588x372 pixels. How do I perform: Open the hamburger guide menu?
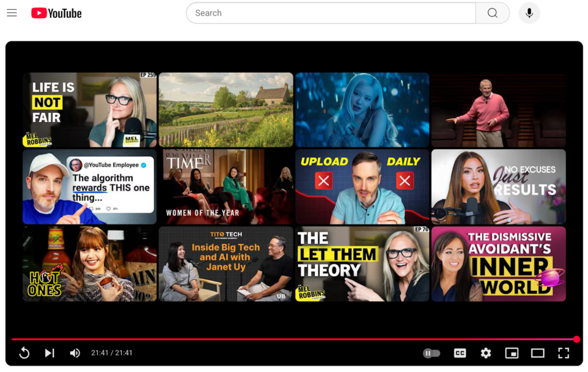(11, 13)
